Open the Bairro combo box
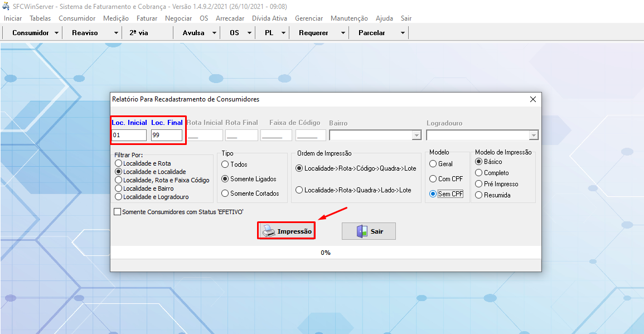The height and width of the screenshot is (334, 644). click(x=416, y=135)
